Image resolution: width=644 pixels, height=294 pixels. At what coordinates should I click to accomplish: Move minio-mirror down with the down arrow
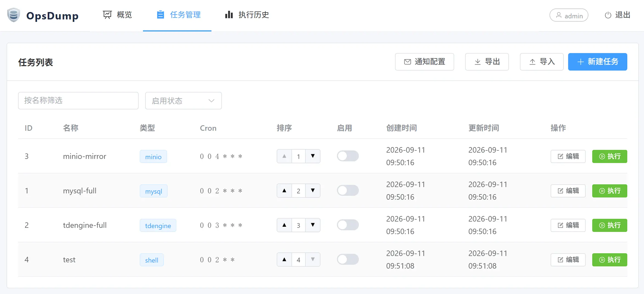(313, 156)
